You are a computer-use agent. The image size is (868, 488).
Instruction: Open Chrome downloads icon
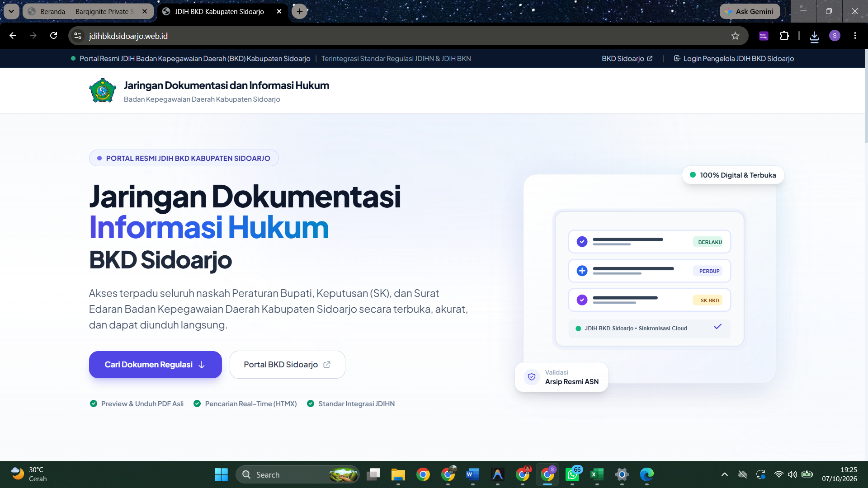[814, 36]
